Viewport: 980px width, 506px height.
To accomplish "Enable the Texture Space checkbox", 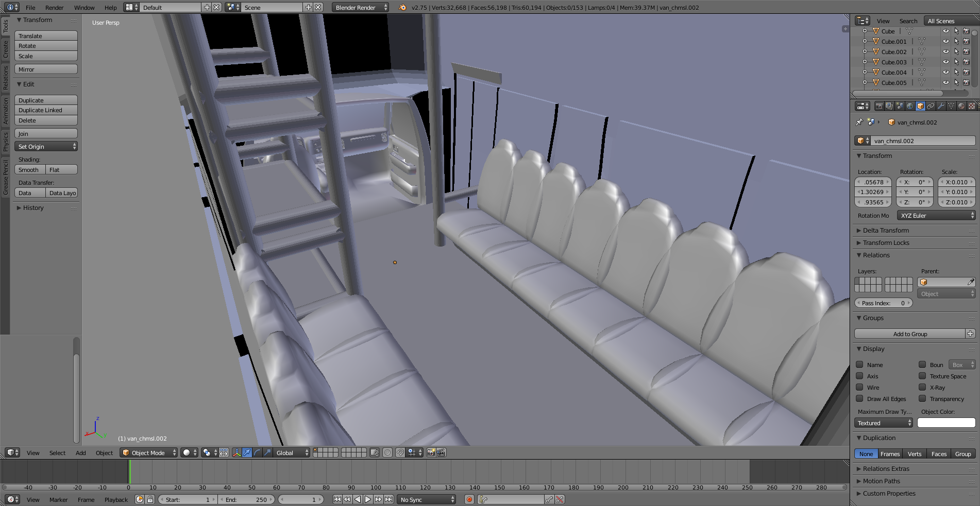I will point(922,376).
